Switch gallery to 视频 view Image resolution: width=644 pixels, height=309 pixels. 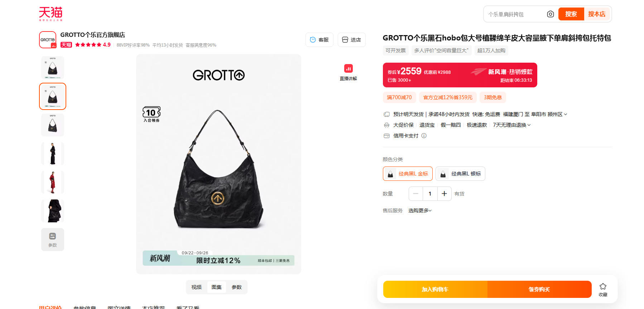point(196,287)
